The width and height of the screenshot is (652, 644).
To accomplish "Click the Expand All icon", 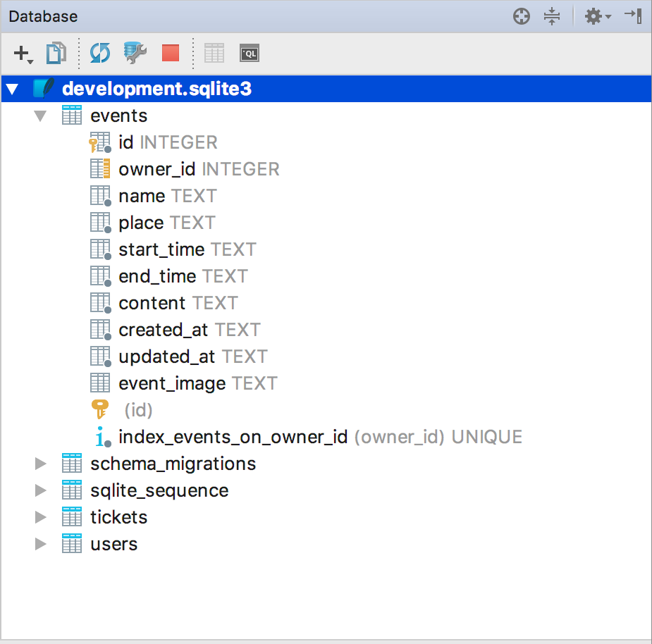I will coord(552,16).
